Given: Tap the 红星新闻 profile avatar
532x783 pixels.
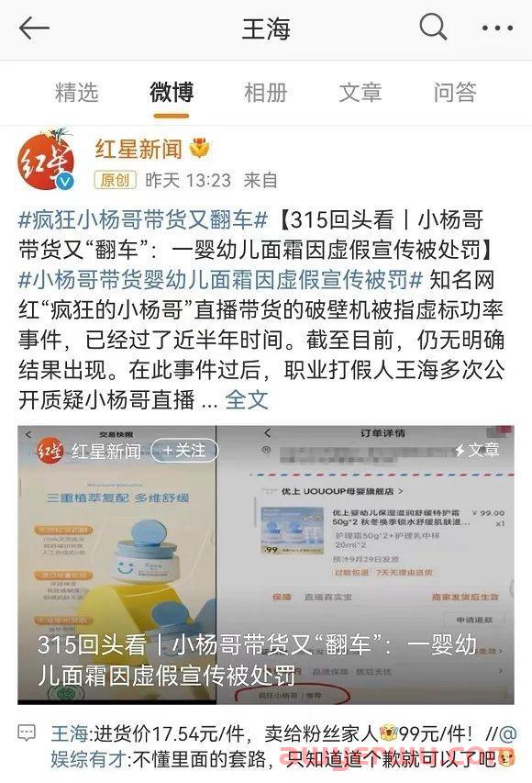Looking at the screenshot, I should click(45, 161).
